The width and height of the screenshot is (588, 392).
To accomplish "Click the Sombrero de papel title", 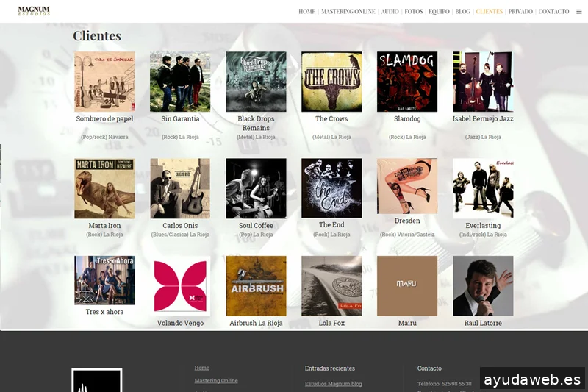I will click(x=104, y=118).
